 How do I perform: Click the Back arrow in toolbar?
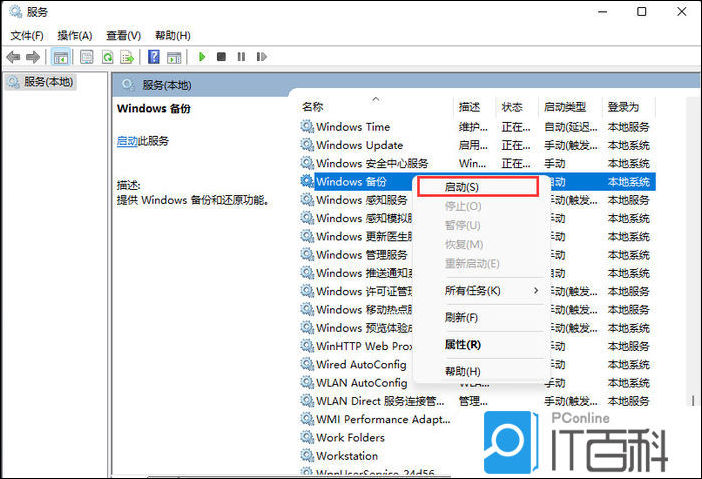[13, 57]
